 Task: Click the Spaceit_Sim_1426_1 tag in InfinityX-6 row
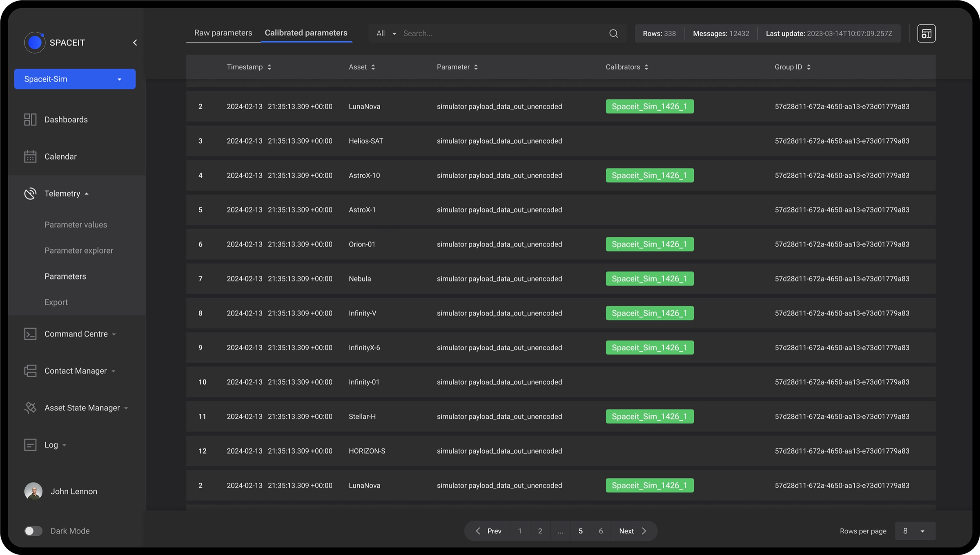point(650,348)
